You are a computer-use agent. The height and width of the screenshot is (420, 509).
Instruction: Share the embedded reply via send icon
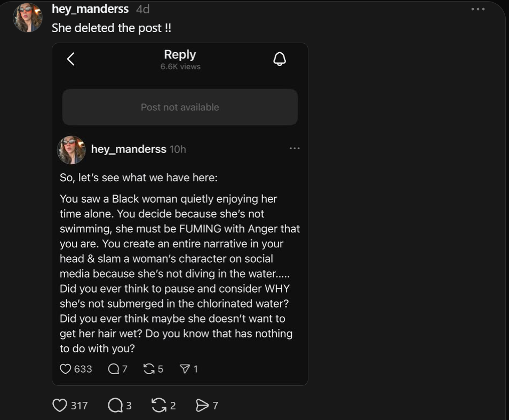[185, 369]
